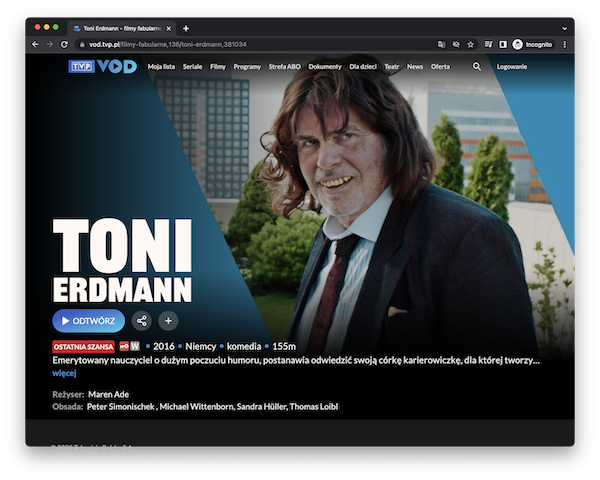Open the reading list icon
This screenshot has width=600, height=480.
pyautogui.click(x=488, y=45)
